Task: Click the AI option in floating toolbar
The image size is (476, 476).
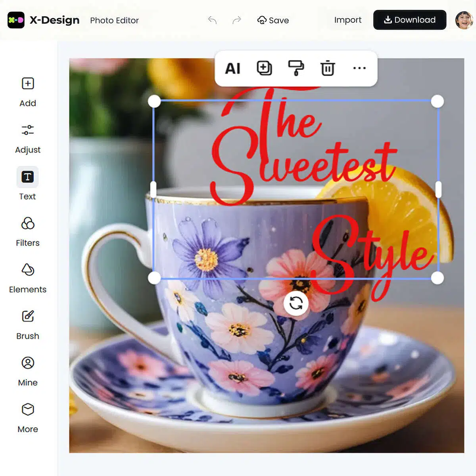Action: point(233,69)
